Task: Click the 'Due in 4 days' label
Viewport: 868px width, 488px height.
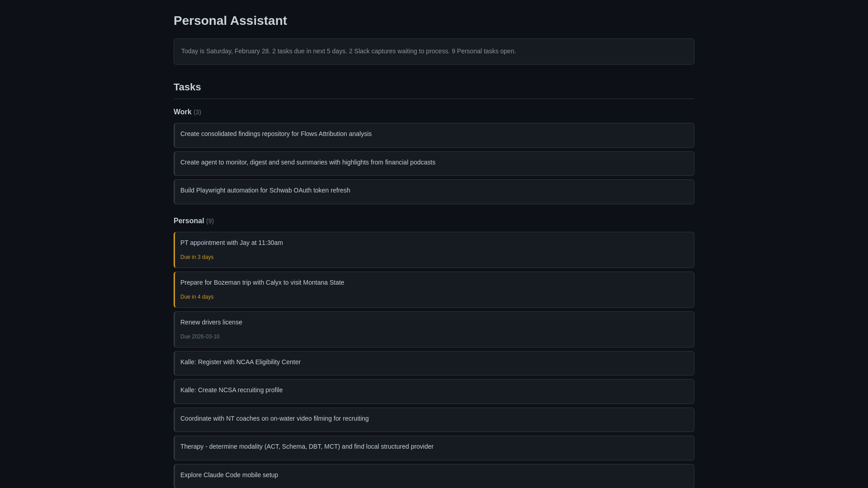Action: point(197,297)
